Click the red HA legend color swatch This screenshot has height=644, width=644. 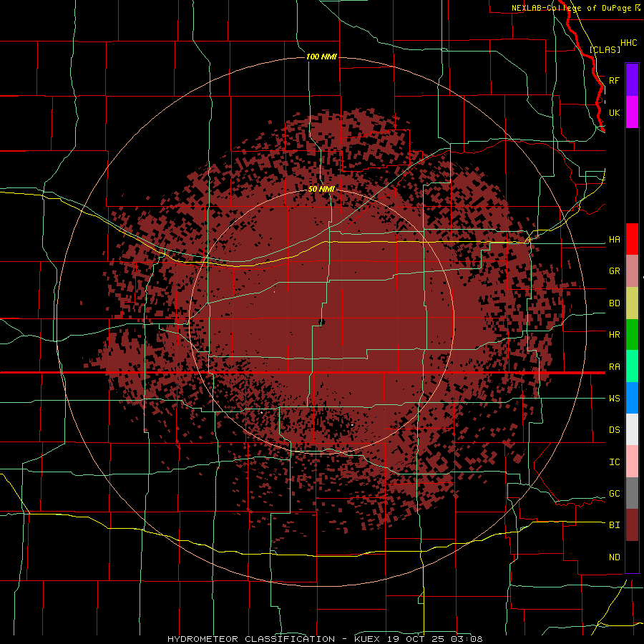pyautogui.click(x=632, y=239)
